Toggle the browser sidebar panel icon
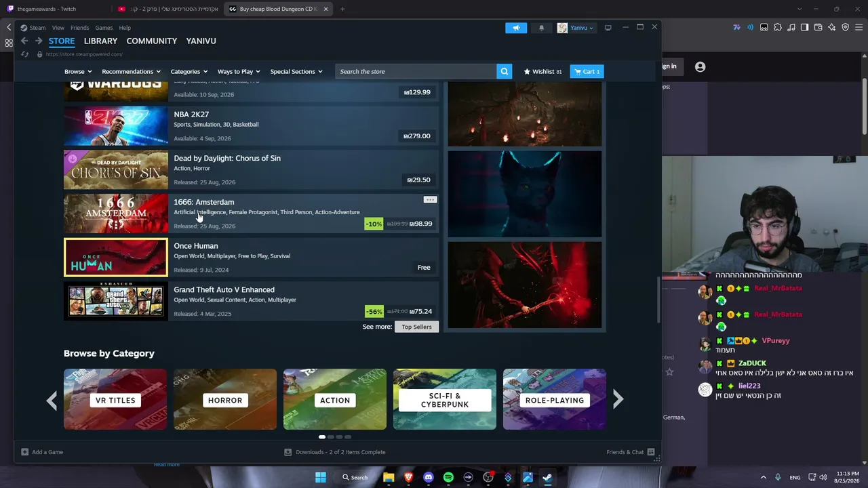Screen dimensions: 868x488 click(804, 27)
